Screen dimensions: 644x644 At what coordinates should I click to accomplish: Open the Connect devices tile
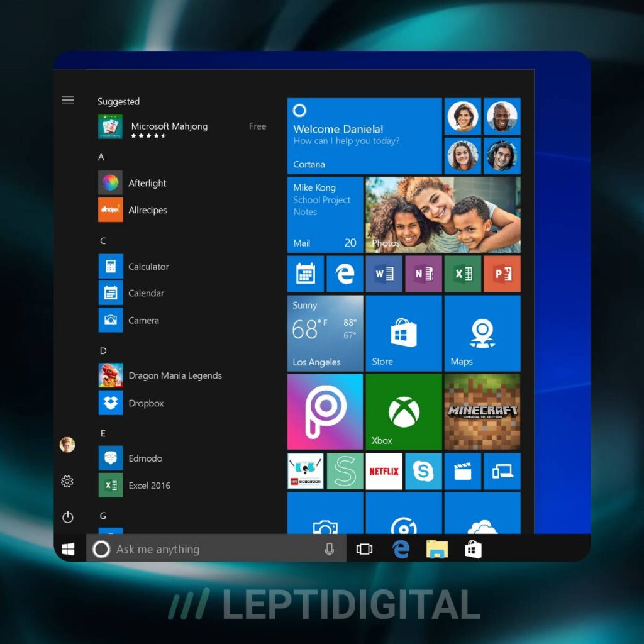coord(502,471)
